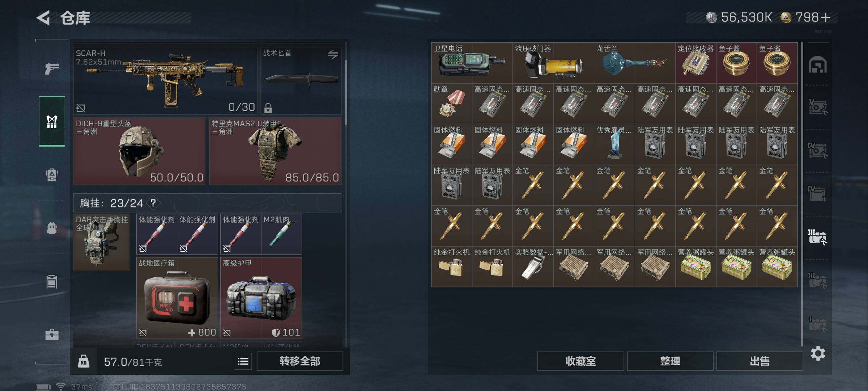Expand the active III storage box in right sidebar
The width and height of the screenshot is (868, 391).
coord(817,237)
